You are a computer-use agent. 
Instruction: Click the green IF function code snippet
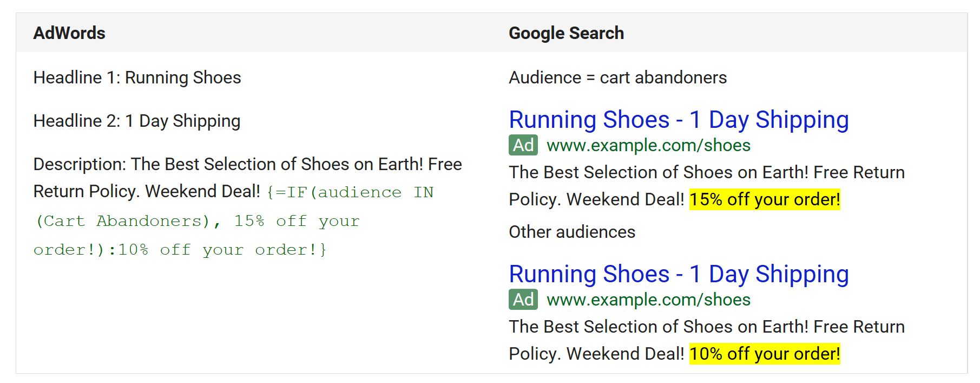pos(233,221)
